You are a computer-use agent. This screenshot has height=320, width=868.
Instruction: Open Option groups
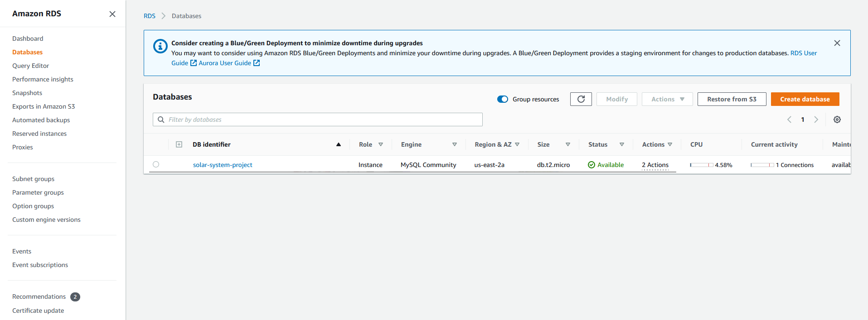33,206
